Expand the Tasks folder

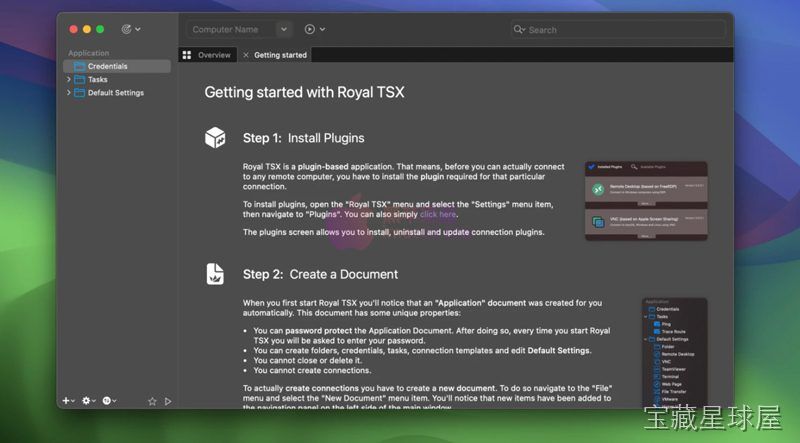tap(68, 79)
